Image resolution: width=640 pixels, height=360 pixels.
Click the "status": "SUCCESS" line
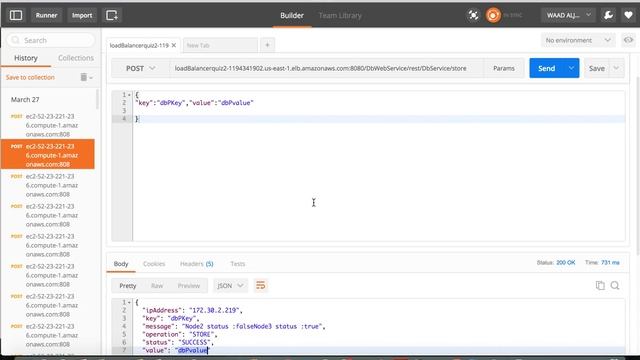(178, 342)
